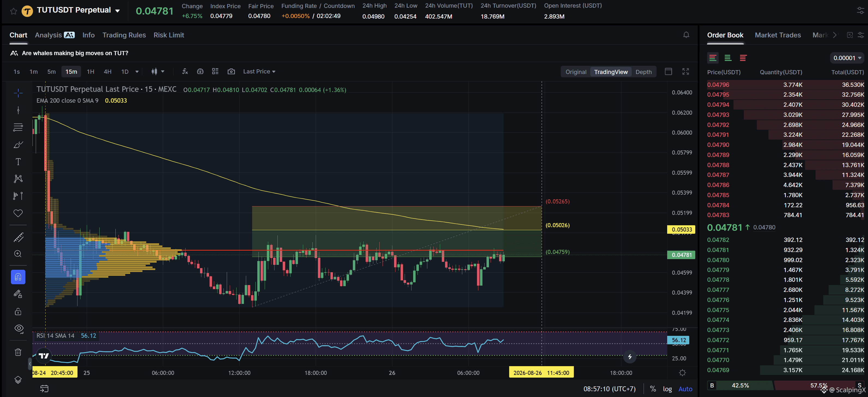868x397 pixels.
Task: Toggle percent scale mode
Action: 653,389
